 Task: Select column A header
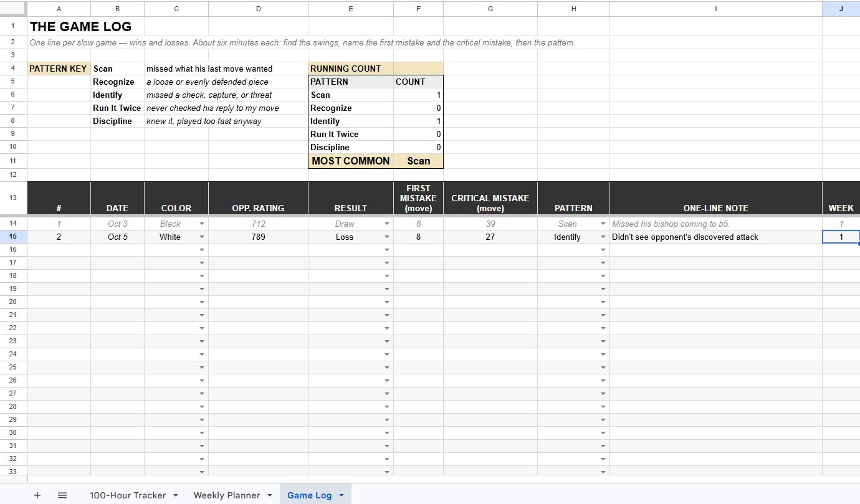tap(59, 9)
